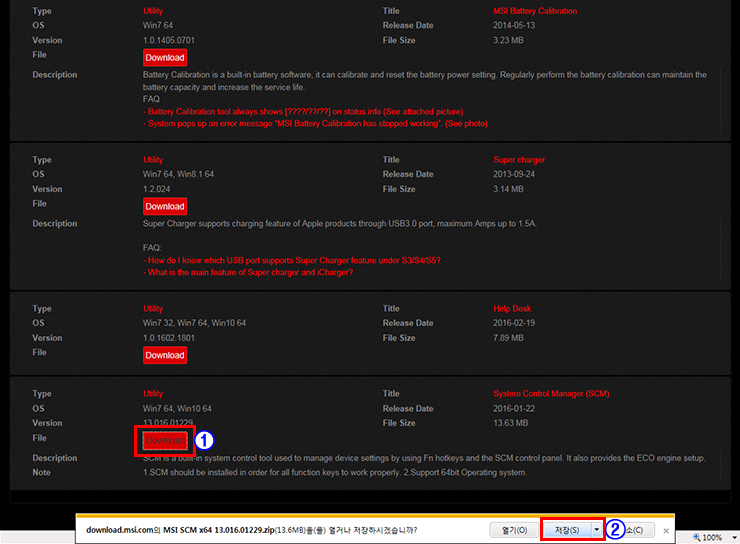Image resolution: width=740 pixels, height=544 pixels.
Task: Click Utility type link in SCM entry
Action: pyautogui.click(x=153, y=394)
